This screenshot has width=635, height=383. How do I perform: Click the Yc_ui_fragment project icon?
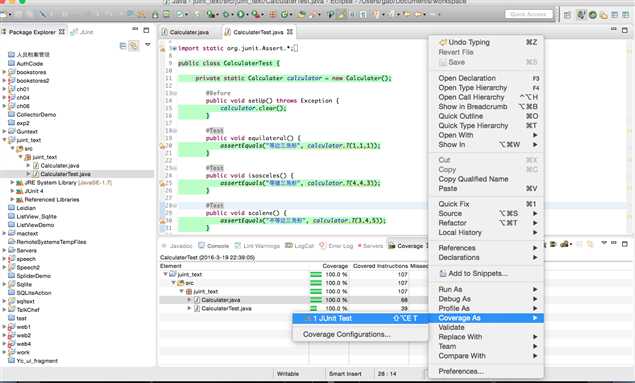pyautogui.click(x=11, y=361)
